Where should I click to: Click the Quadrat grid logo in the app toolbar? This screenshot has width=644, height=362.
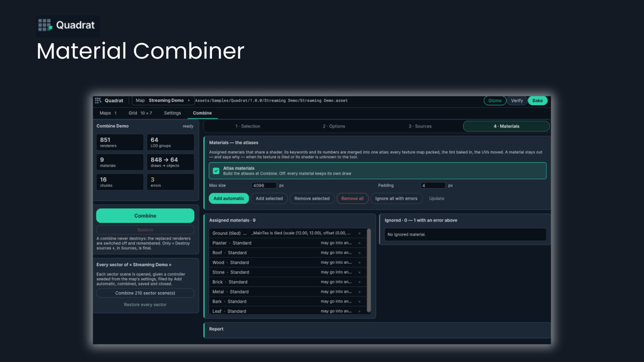[x=98, y=100]
